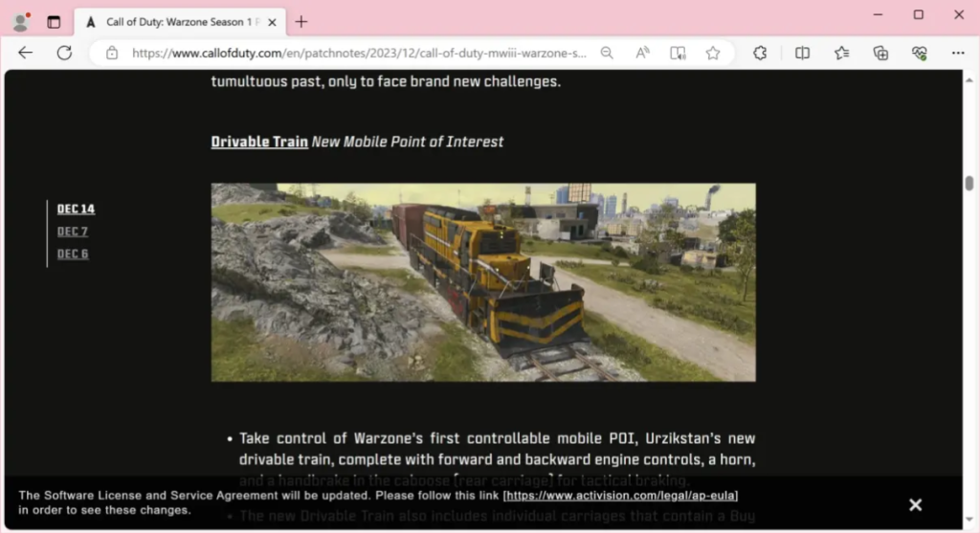
Task: Enter Immersive Reader mode
Action: click(678, 54)
